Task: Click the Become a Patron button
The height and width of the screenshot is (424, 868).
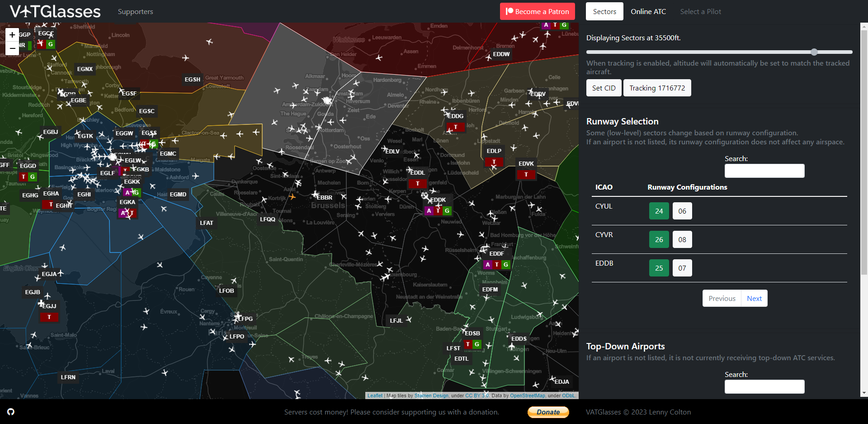Action: pos(537,12)
